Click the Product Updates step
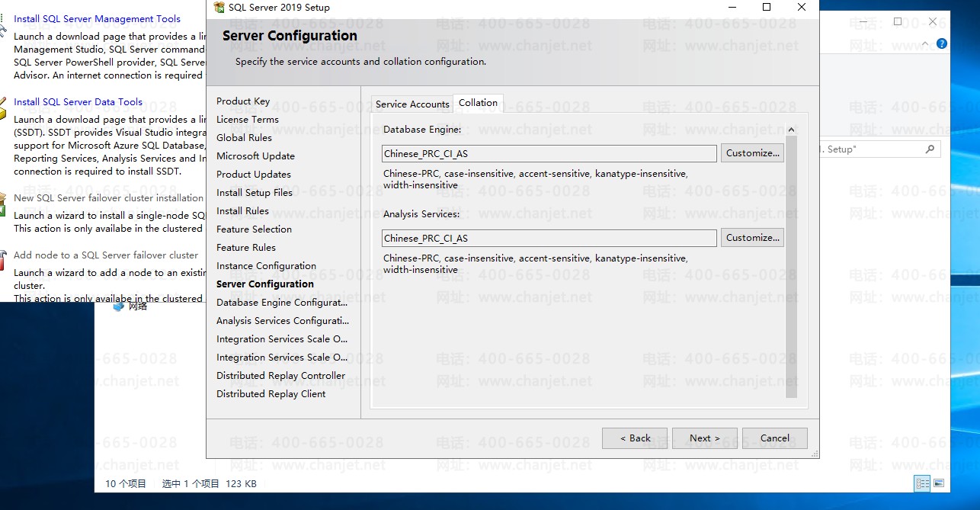 254,175
